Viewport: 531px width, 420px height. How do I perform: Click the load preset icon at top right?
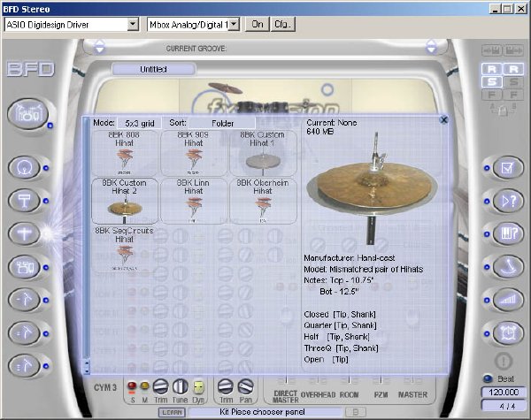(x=492, y=50)
